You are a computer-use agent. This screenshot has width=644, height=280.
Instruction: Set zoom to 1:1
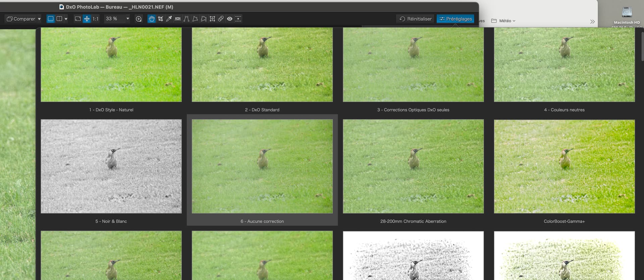(96, 19)
